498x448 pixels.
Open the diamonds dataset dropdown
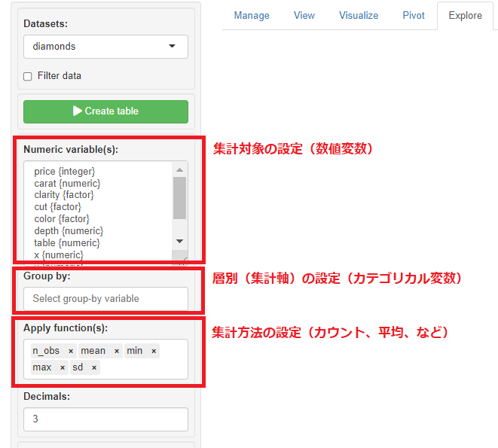point(105,47)
